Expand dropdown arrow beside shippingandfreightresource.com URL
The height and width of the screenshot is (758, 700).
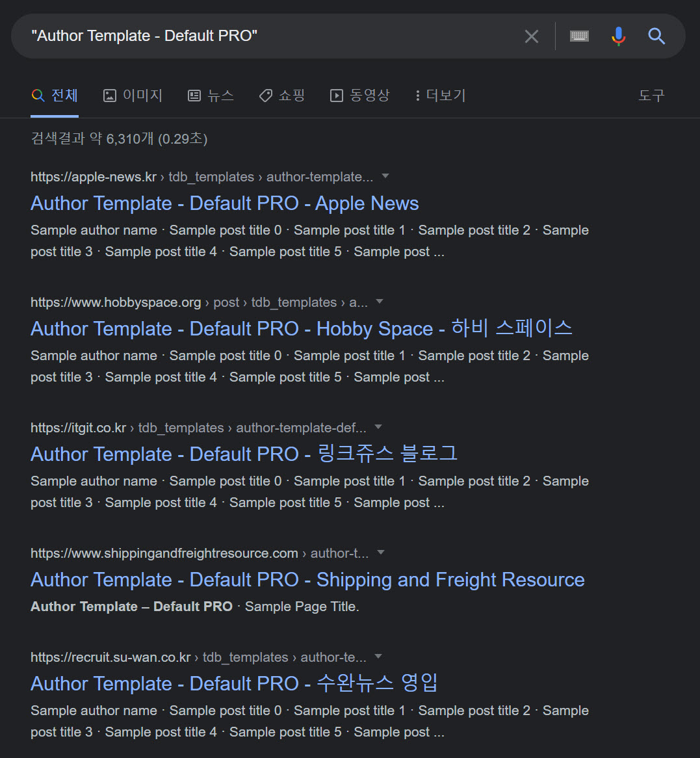380,552
